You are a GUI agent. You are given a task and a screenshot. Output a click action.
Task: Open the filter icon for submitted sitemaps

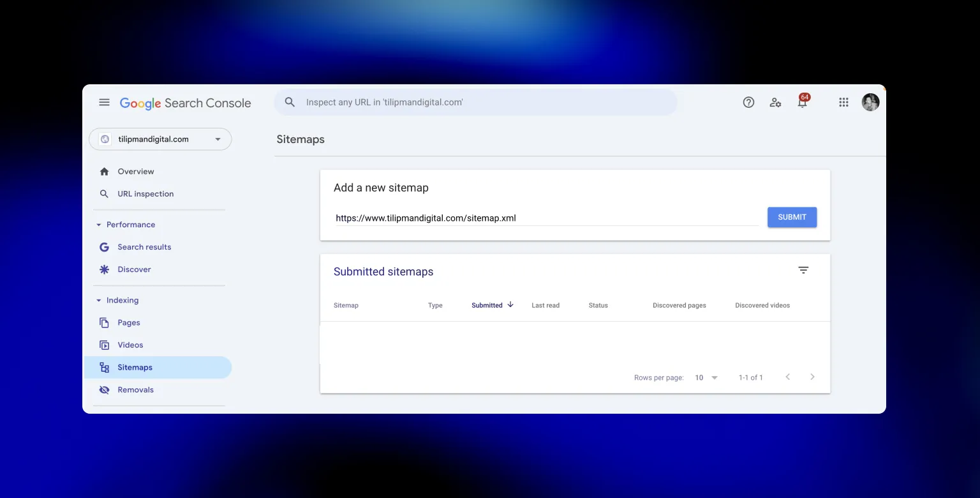click(803, 270)
